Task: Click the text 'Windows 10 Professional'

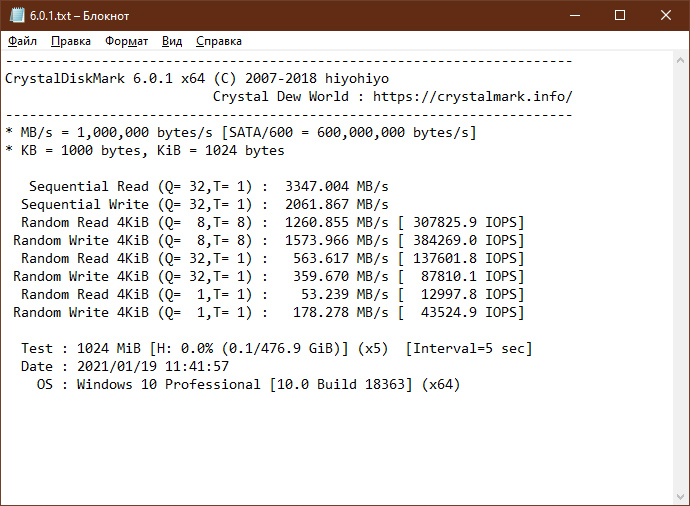Action: coord(169,385)
